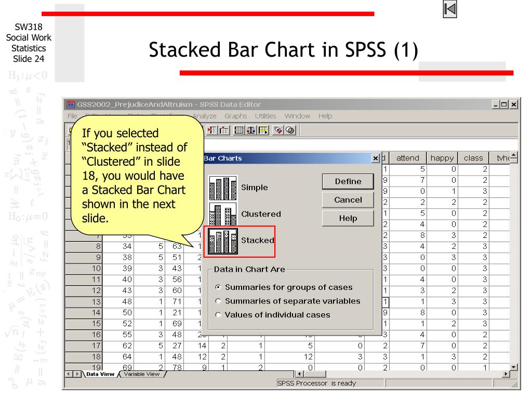Select row header 17
Screen dimensions: 532x399
coord(84,345)
